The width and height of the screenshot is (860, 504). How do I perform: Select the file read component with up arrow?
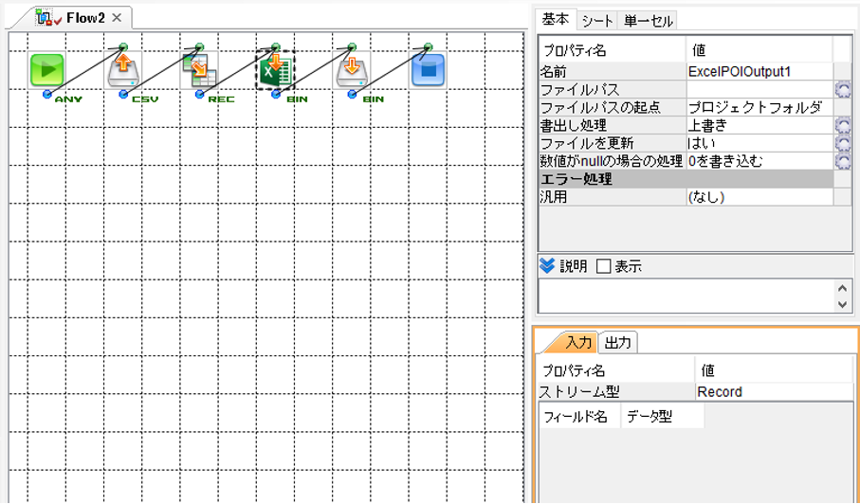click(123, 70)
